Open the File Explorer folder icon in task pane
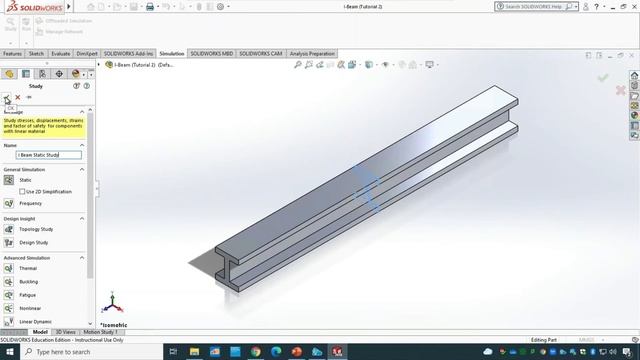This screenshot has width=640, height=360. [634, 96]
